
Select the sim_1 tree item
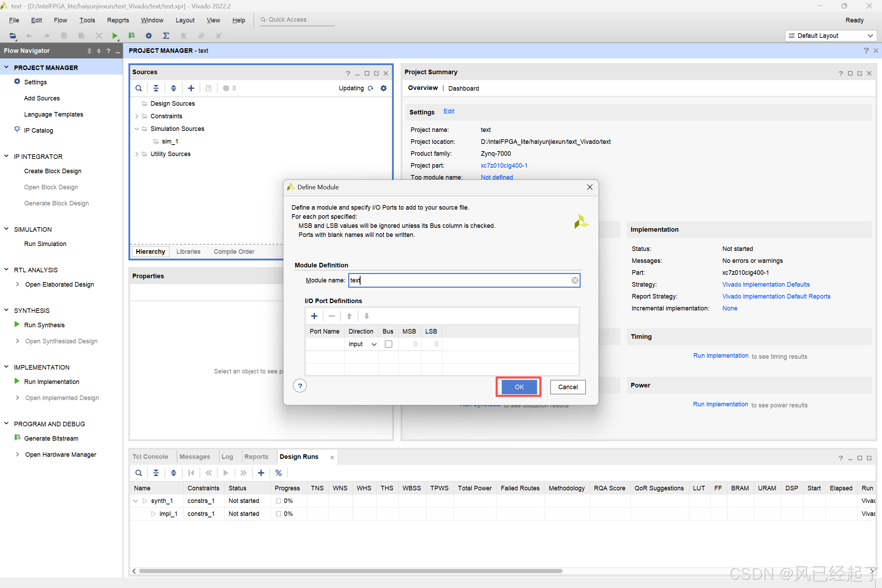(x=170, y=141)
